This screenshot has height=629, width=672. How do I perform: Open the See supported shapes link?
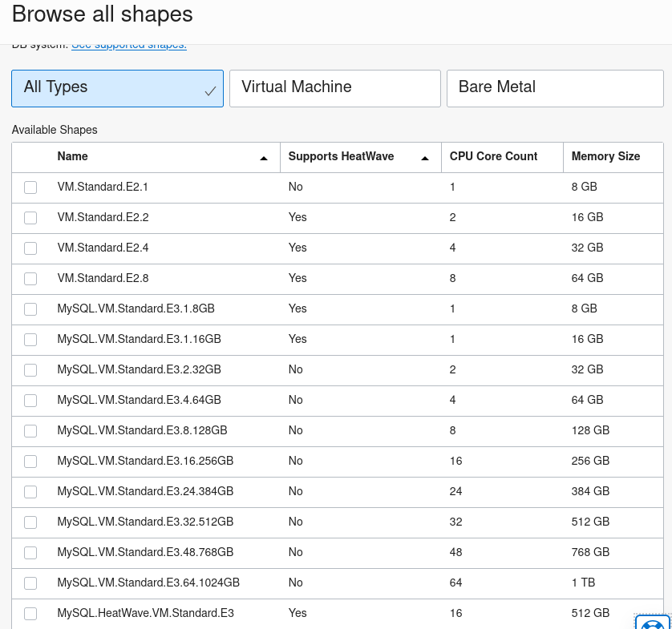click(128, 45)
